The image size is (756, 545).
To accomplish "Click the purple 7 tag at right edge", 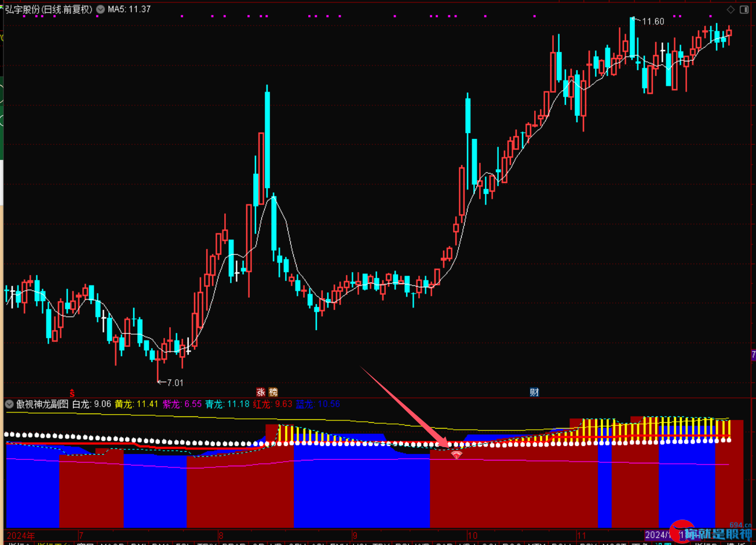I will tap(753, 355).
